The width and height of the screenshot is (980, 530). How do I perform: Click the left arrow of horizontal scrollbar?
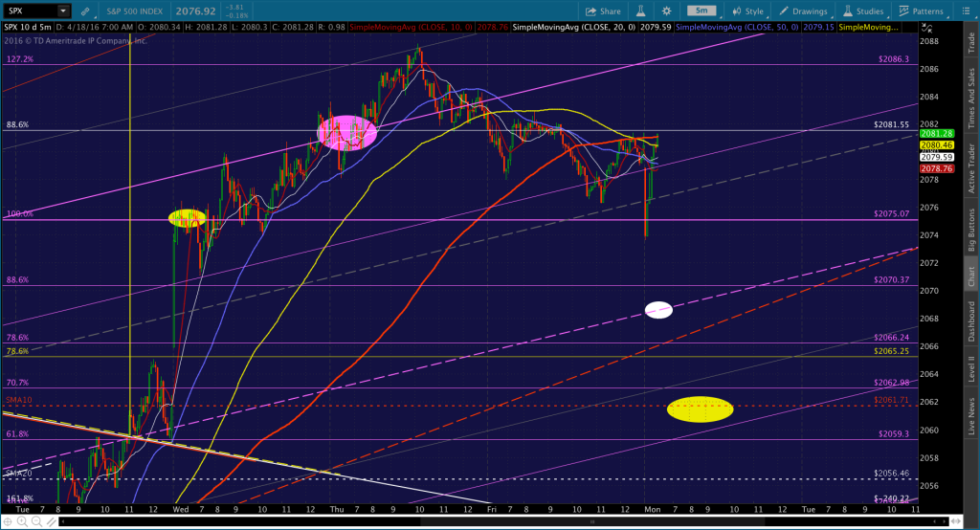(x=62, y=521)
